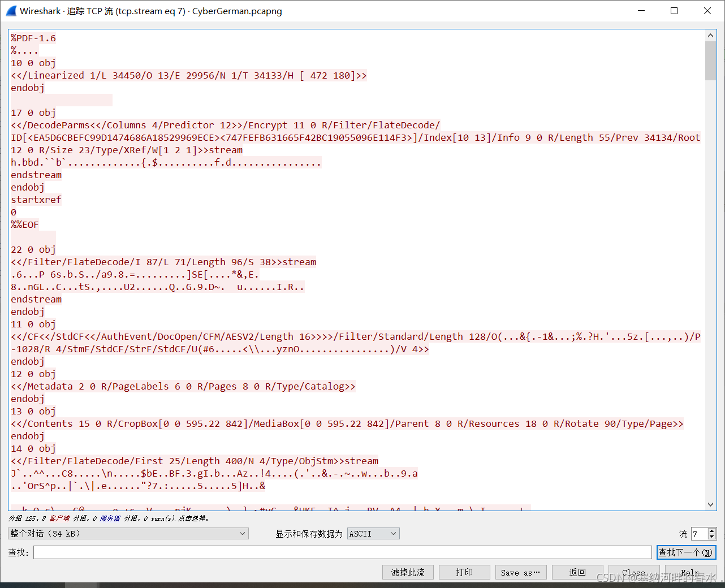Click the '17 0 obj' line
The width and height of the screenshot is (725, 588).
point(33,113)
